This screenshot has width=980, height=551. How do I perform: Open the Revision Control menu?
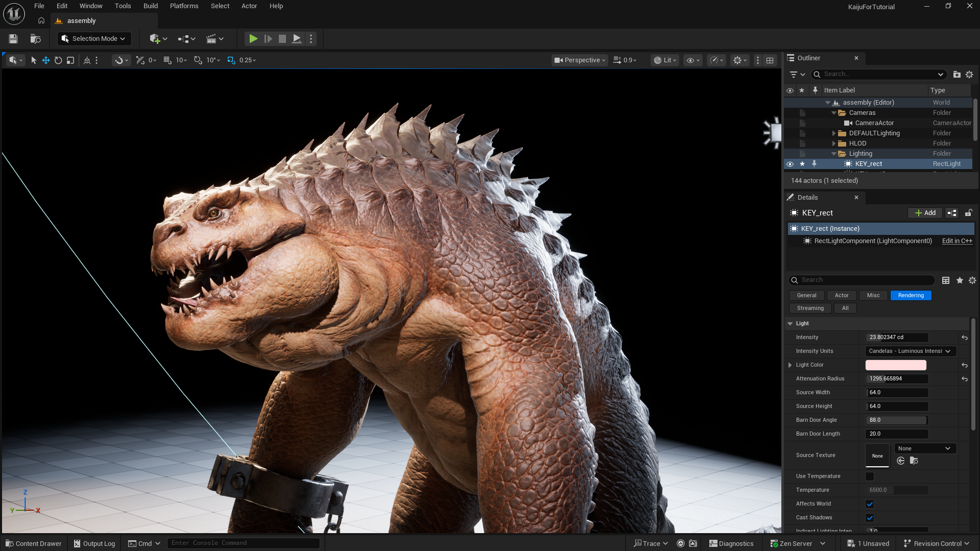point(937,543)
